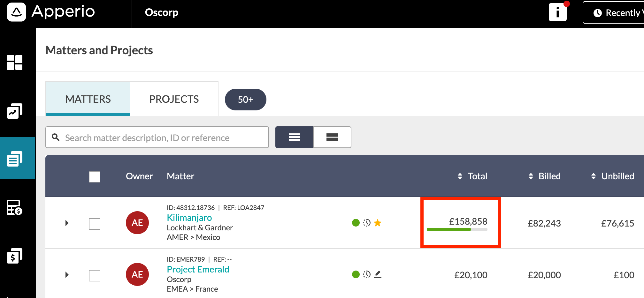Select the MATTERS tab
This screenshot has width=644, height=298.
tap(88, 99)
